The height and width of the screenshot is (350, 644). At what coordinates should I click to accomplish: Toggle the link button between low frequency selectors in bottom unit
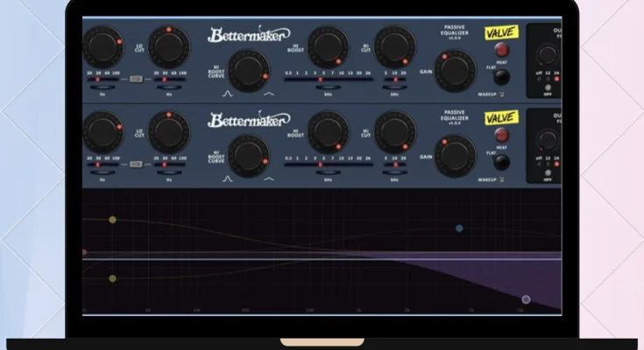pyautogui.click(x=136, y=164)
